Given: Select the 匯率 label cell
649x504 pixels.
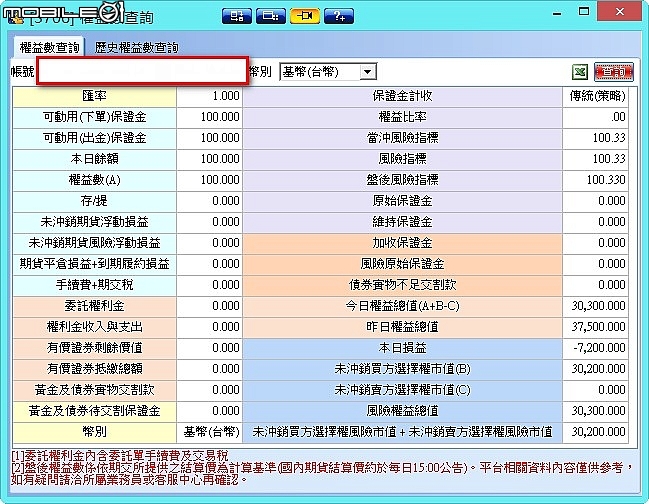Looking at the screenshot, I should [x=95, y=96].
